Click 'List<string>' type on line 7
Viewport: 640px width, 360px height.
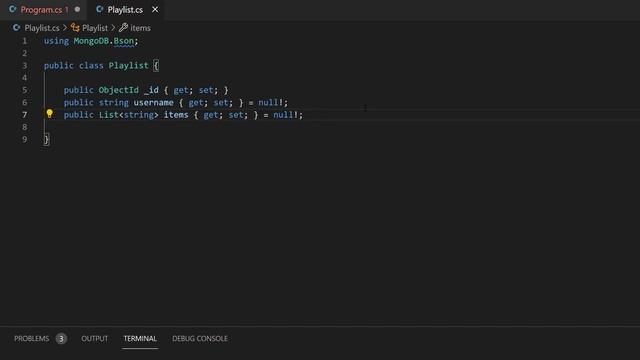(x=129, y=115)
